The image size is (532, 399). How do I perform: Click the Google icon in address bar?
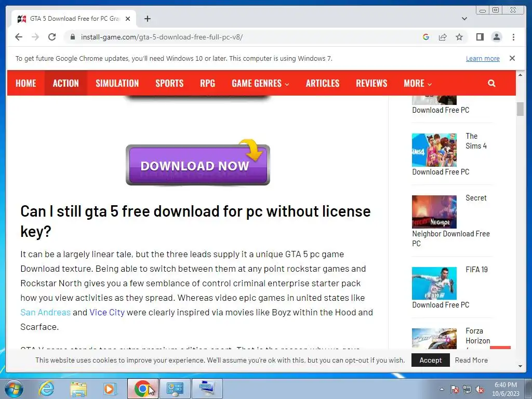(426, 37)
